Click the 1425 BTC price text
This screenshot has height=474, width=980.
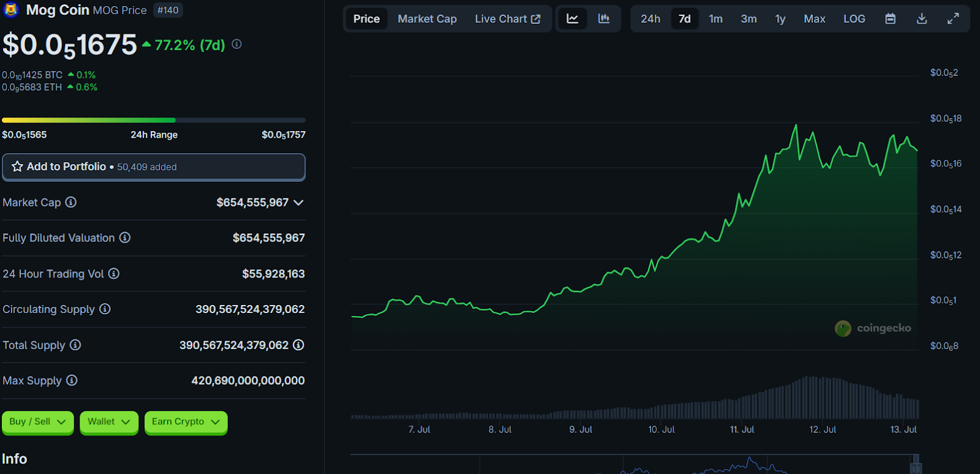(x=32, y=75)
